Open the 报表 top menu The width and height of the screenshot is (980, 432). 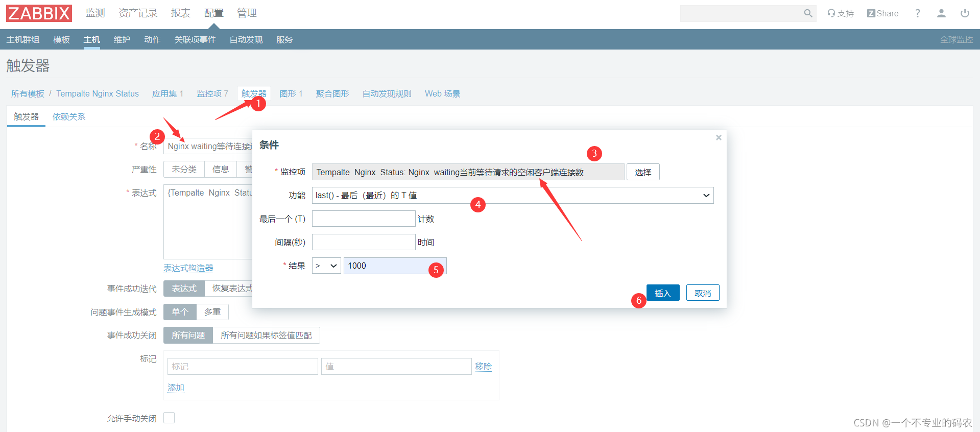pos(181,13)
